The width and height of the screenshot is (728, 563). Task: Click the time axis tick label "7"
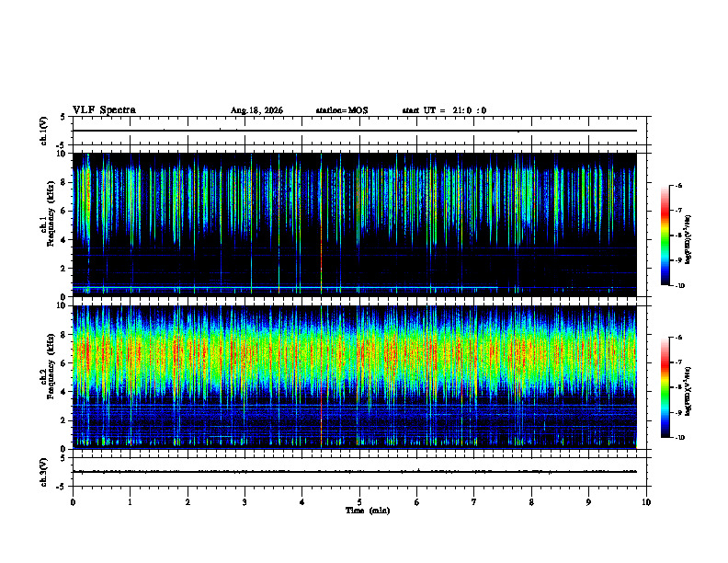[474, 502]
